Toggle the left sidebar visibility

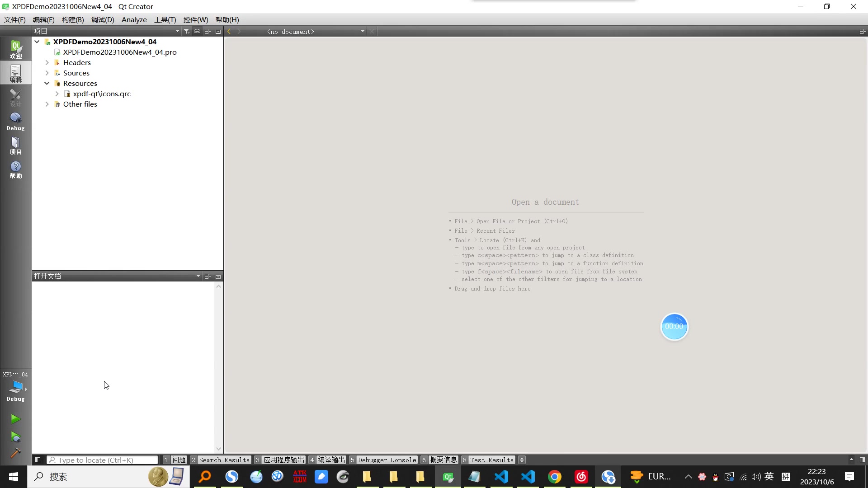[38, 460]
